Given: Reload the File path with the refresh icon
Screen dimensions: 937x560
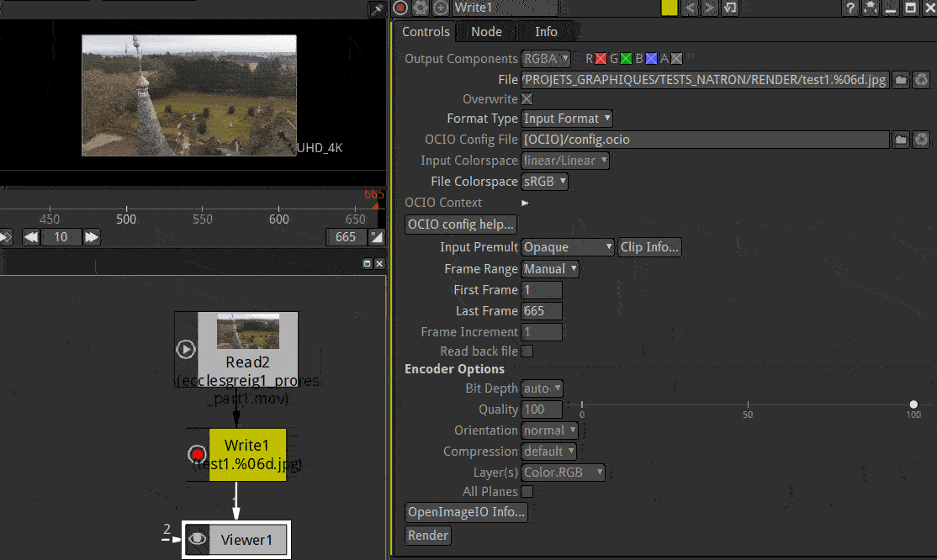Looking at the screenshot, I should click(922, 80).
